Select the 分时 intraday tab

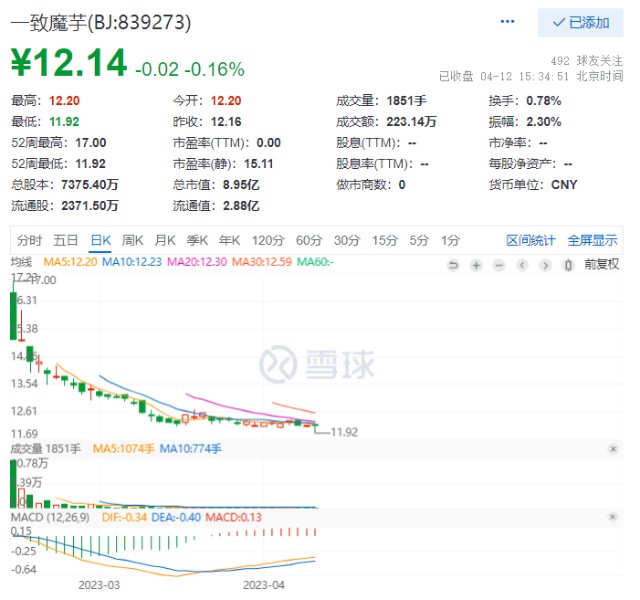[29, 240]
